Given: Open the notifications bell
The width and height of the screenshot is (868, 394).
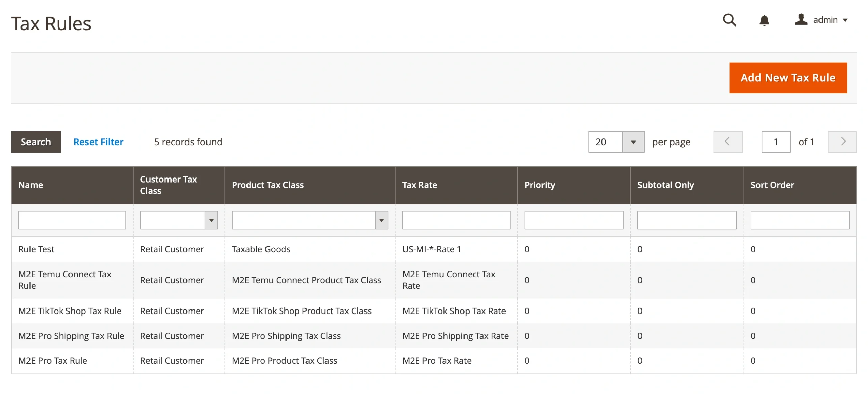Looking at the screenshot, I should (764, 20).
